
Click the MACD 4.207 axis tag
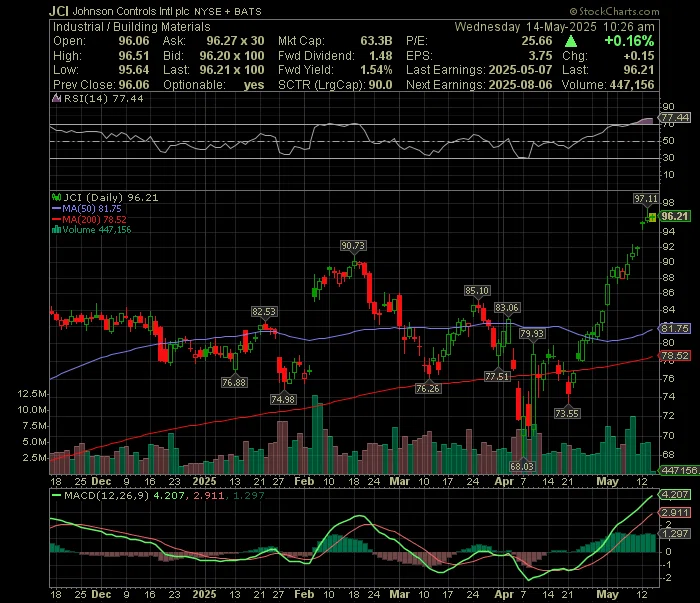(x=675, y=495)
